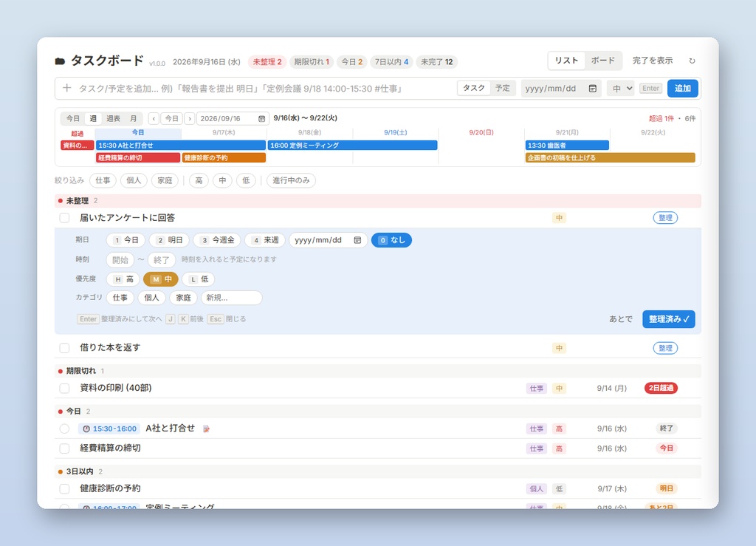Check the 健康診断の予約 task checkbox
The width and height of the screenshot is (756, 546).
65,488
